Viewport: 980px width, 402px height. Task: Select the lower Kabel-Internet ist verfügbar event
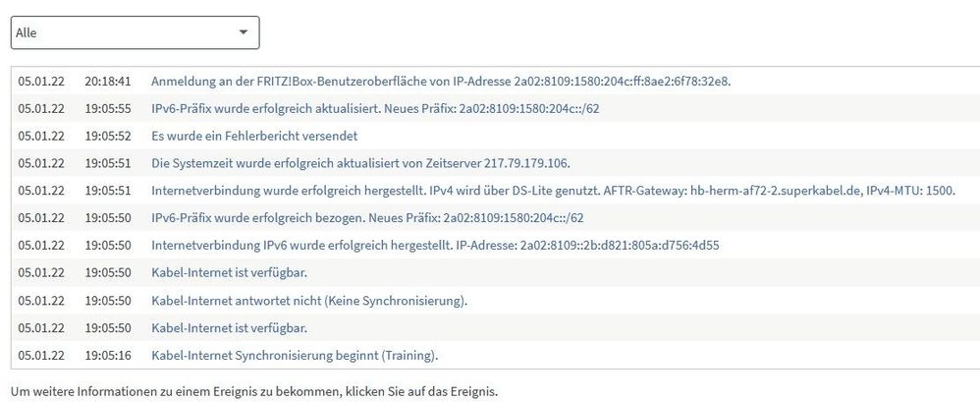229,327
